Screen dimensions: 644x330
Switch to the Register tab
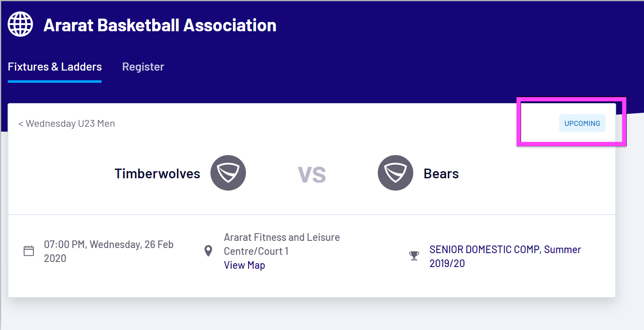(x=143, y=67)
